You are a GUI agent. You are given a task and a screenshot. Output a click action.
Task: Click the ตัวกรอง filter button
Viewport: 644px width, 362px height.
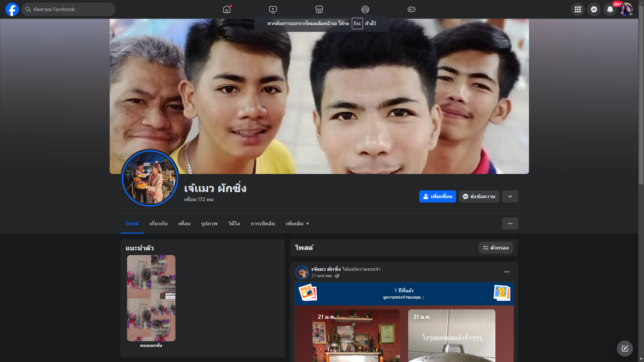click(496, 248)
